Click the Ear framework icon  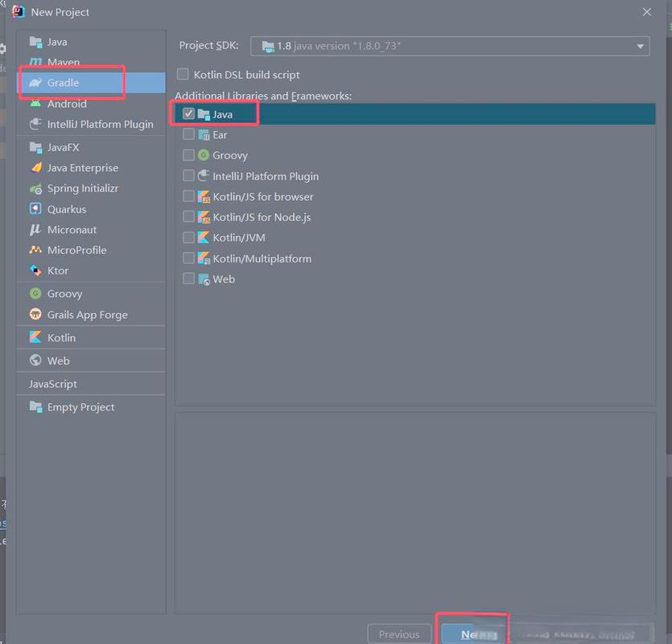pos(204,135)
